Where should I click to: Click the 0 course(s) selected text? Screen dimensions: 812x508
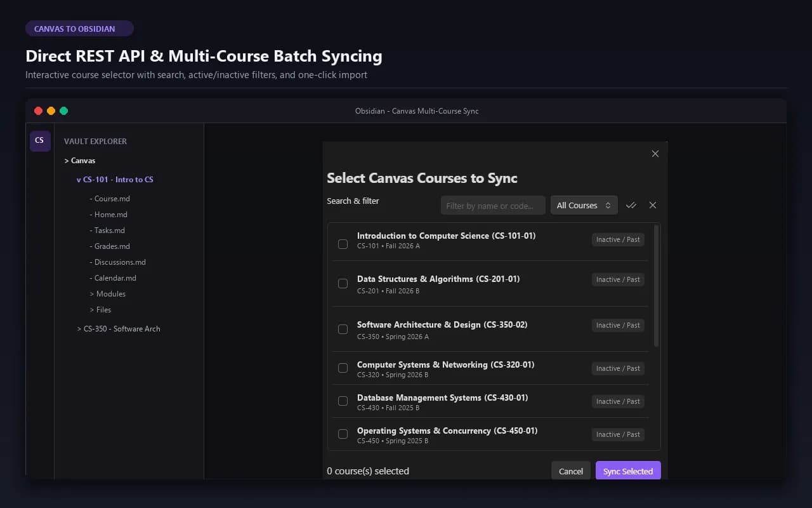point(368,471)
